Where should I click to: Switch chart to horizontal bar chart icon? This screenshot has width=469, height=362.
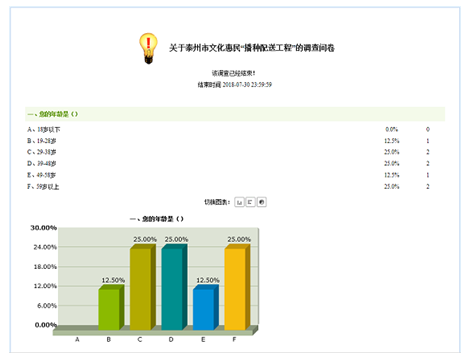pos(250,202)
